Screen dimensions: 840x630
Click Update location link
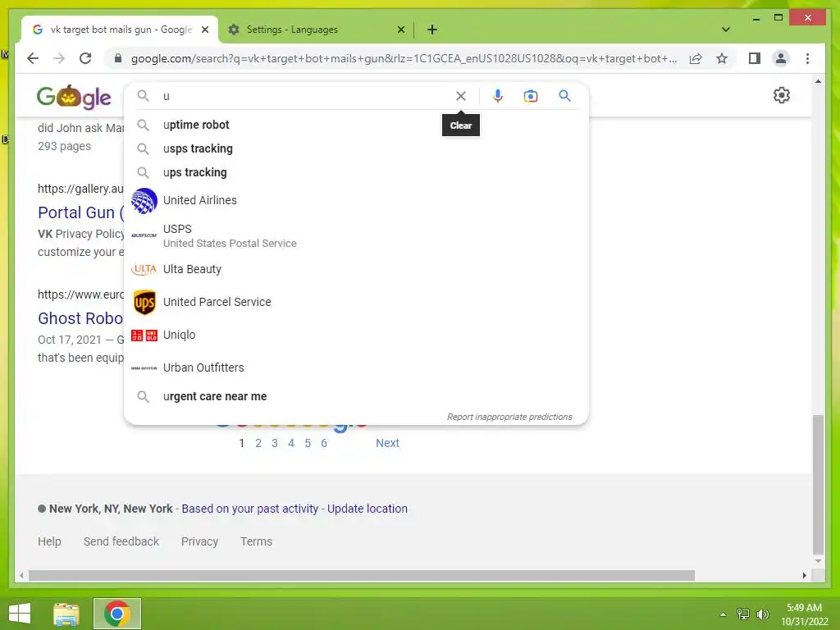tap(367, 509)
